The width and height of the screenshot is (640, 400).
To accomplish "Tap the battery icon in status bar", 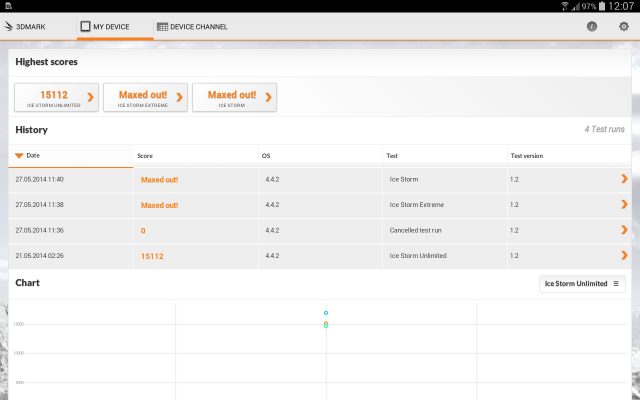I will (602, 6).
